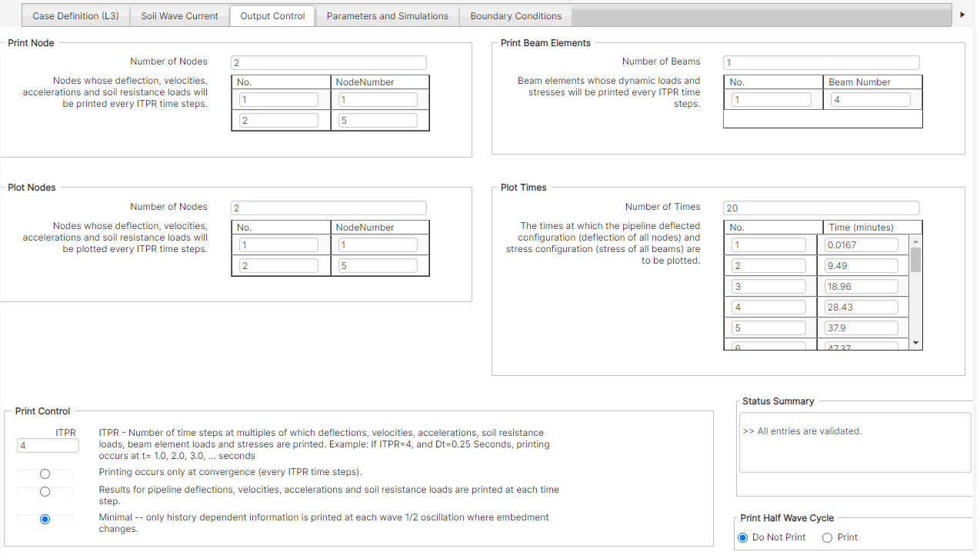Click the Output Control tab
The width and height of the screenshot is (980, 555).
[x=272, y=15]
